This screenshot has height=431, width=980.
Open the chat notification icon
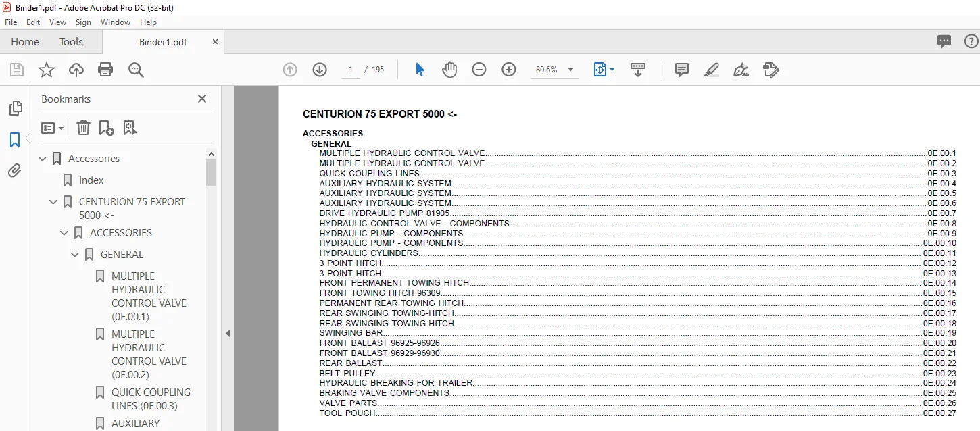(x=944, y=41)
